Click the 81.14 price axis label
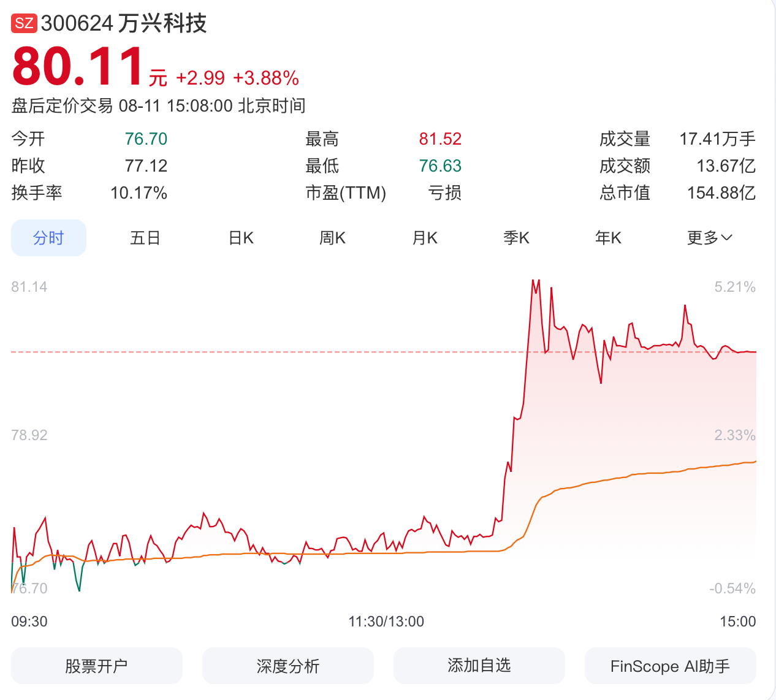The image size is (776, 700). pyautogui.click(x=29, y=287)
